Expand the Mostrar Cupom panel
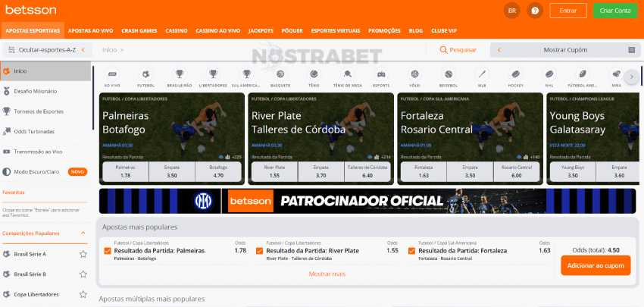The image size is (644, 307). click(x=565, y=50)
